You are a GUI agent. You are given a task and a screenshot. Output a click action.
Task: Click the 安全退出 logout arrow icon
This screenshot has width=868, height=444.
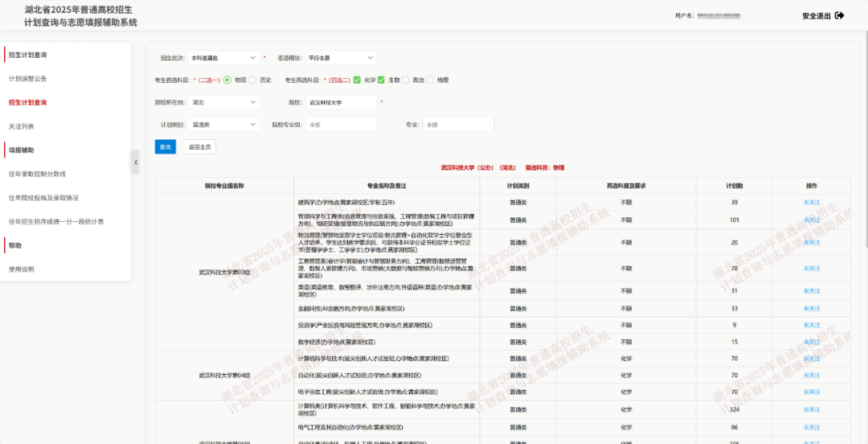[839, 15]
